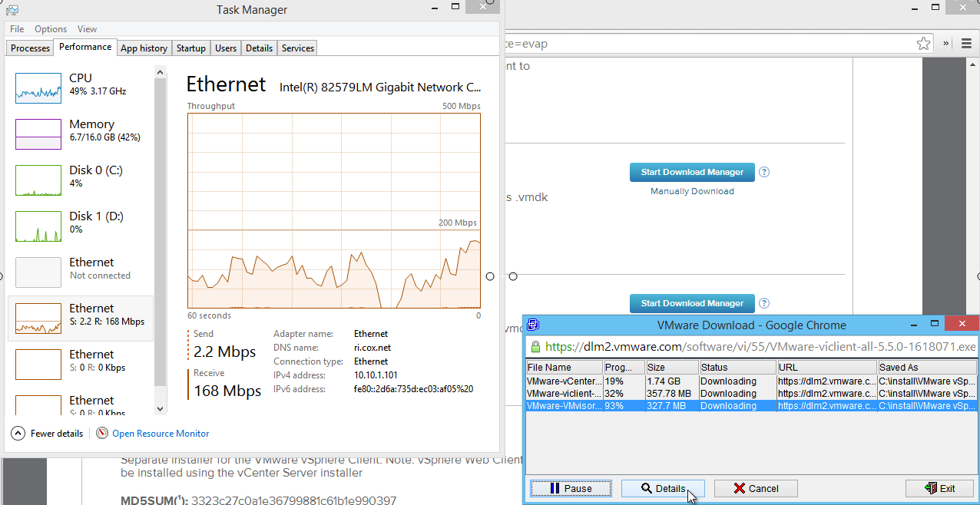This screenshot has height=505, width=980.
Task: Open Resource Monitor from Task Manager
Action: click(x=153, y=434)
